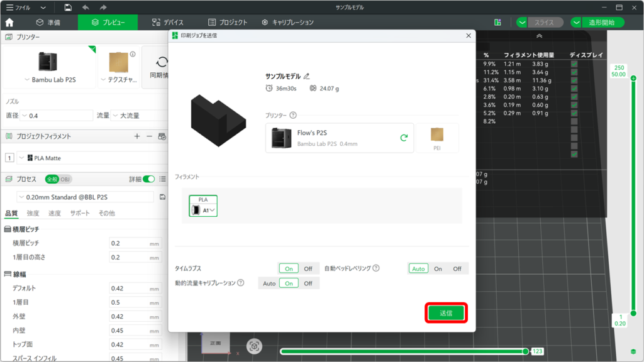
Task: Select the PEI build plate thumbnail
Action: click(x=437, y=138)
